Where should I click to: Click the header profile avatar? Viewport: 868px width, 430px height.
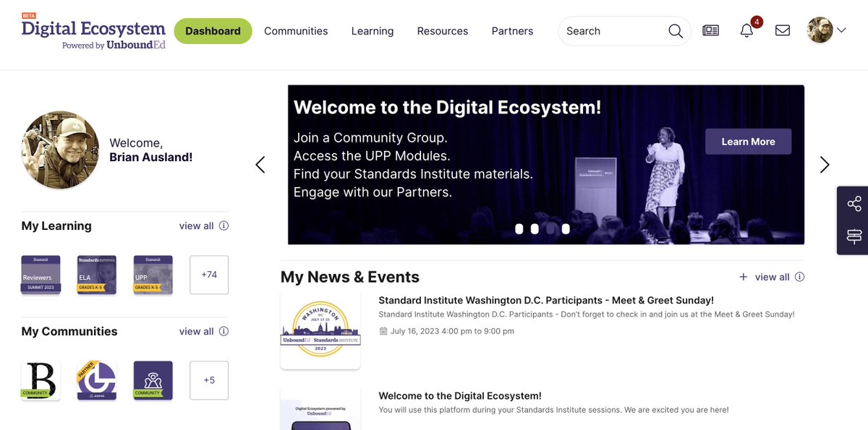(x=820, y=30)
